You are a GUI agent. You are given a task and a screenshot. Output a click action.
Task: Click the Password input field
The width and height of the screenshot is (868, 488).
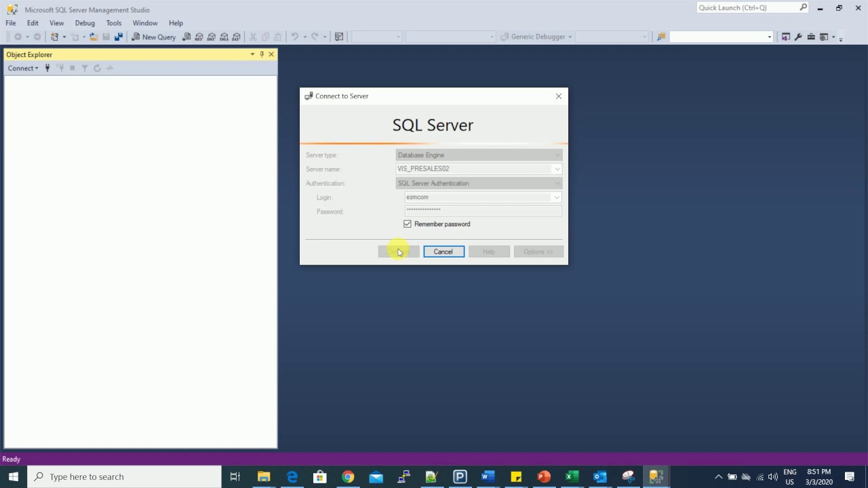click(x=484, y=211)
